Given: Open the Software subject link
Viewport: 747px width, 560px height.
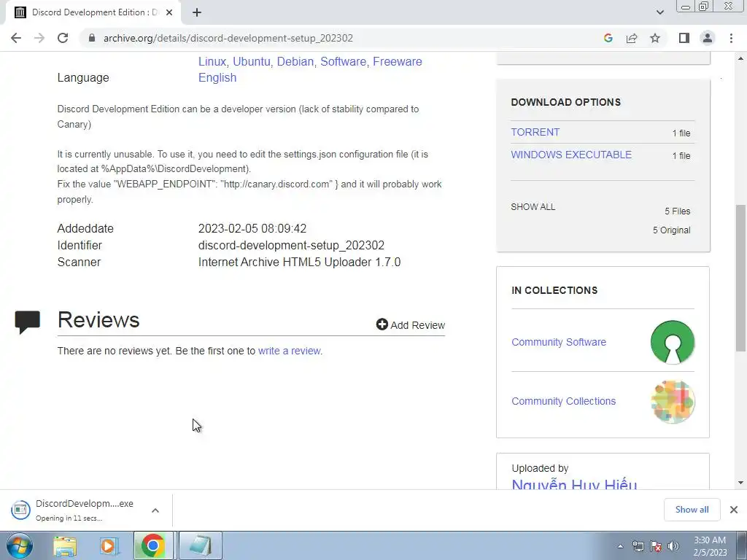Looking at the screenshot, I should click(343, 61).
